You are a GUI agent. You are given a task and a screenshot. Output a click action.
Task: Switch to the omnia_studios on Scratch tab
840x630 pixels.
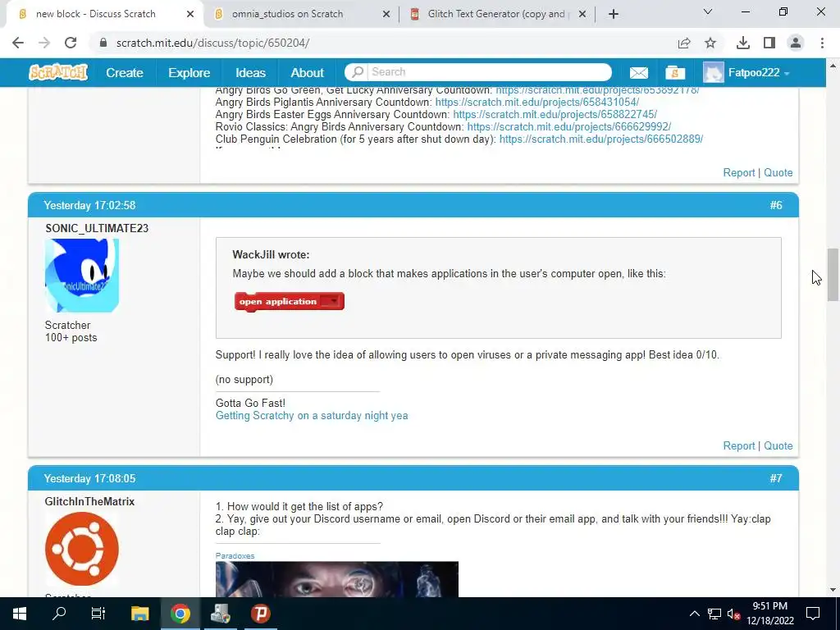[x=302, y=14]
